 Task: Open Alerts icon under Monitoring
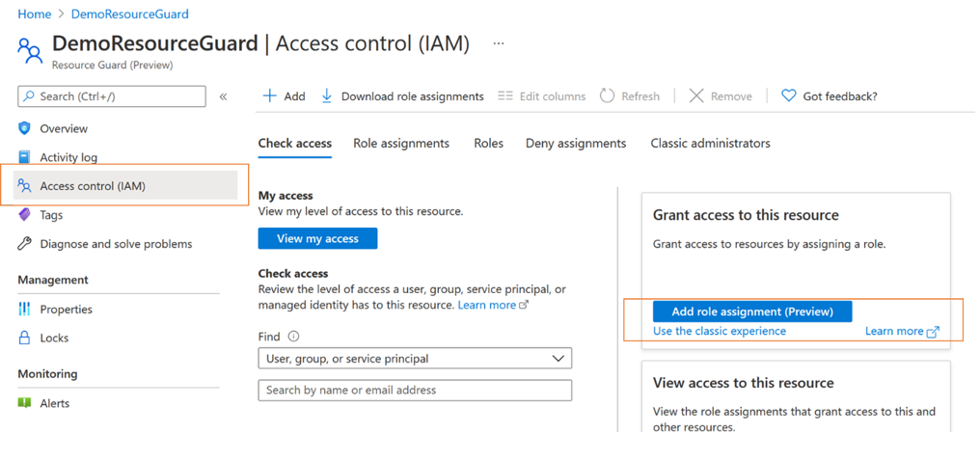tap(25, 403)
